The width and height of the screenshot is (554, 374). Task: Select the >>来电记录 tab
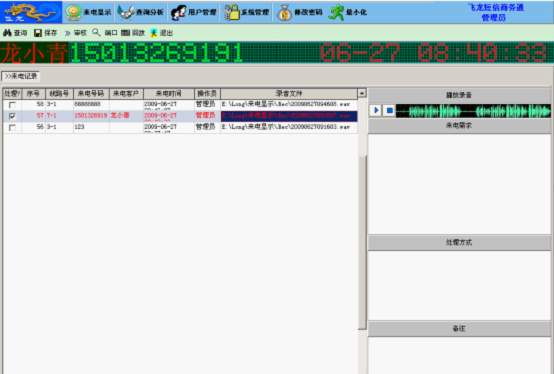20,76
